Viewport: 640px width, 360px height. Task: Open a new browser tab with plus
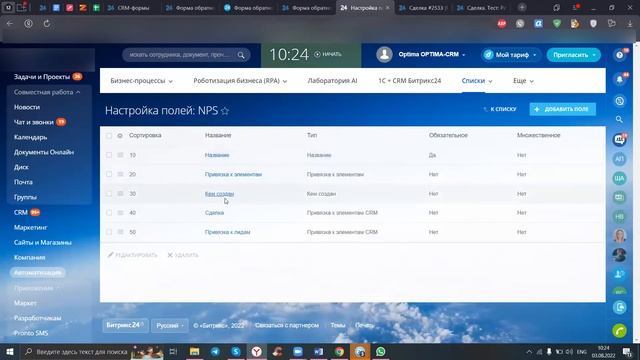522,7
